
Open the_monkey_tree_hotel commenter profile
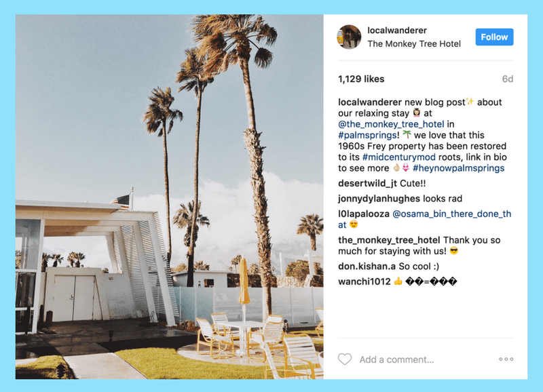(389, 240)
